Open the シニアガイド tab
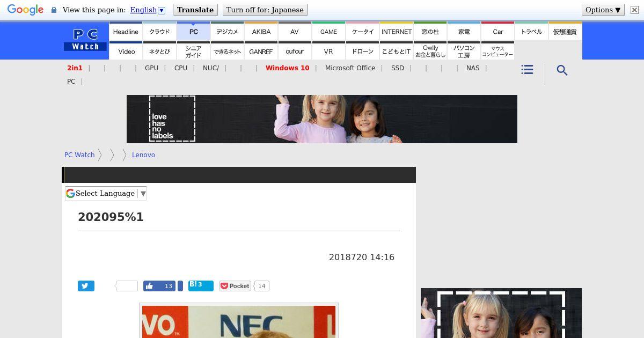 pos(194,51)
